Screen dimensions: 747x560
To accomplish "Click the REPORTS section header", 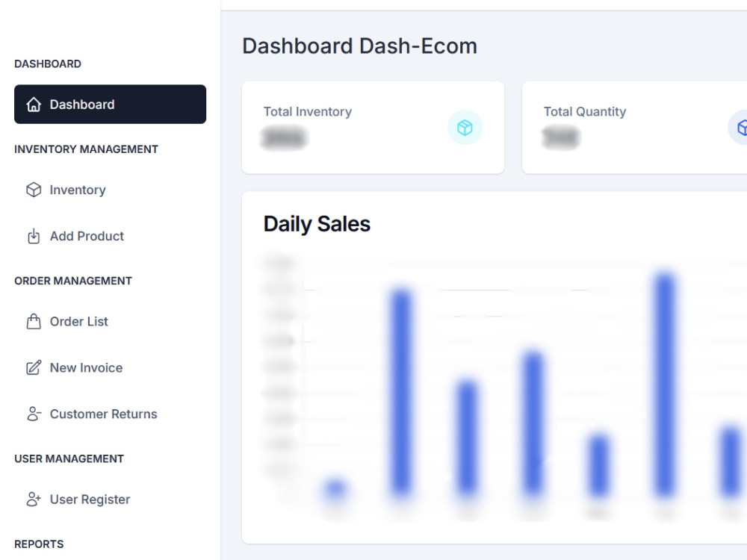I will click(39, 544).
